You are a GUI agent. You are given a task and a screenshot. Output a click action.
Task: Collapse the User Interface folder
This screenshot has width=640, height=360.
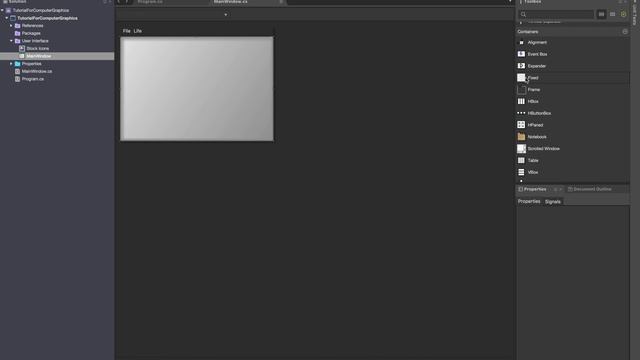click(x=11, y=41)
